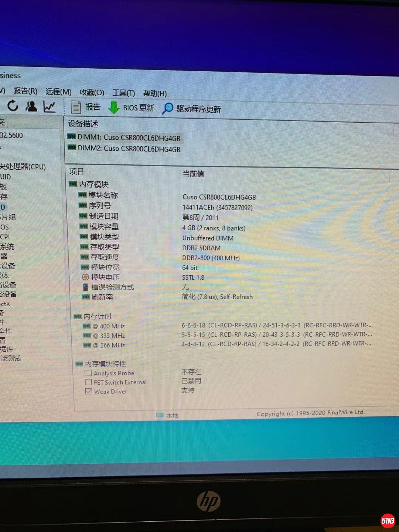This screenshot has width=399, height=532.
Task: Click the icon beside 模块名称
Action: pos(82,195)
